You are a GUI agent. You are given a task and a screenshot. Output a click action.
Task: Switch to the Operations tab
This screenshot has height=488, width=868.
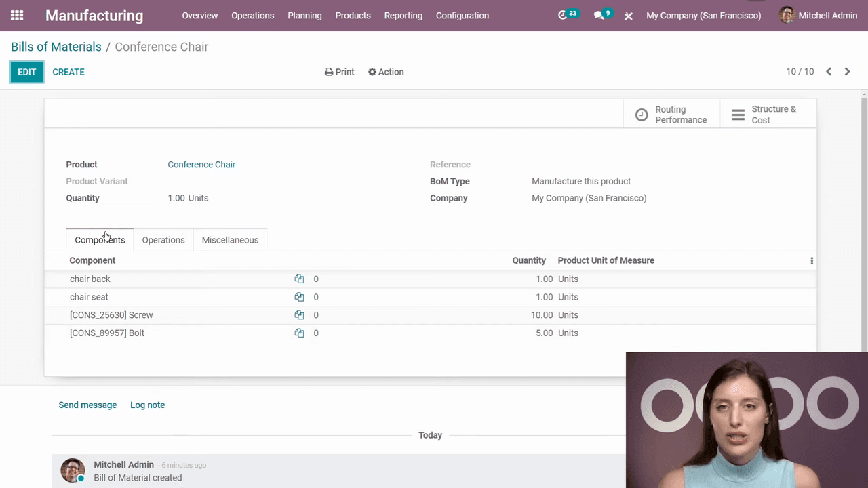[163, 240]
